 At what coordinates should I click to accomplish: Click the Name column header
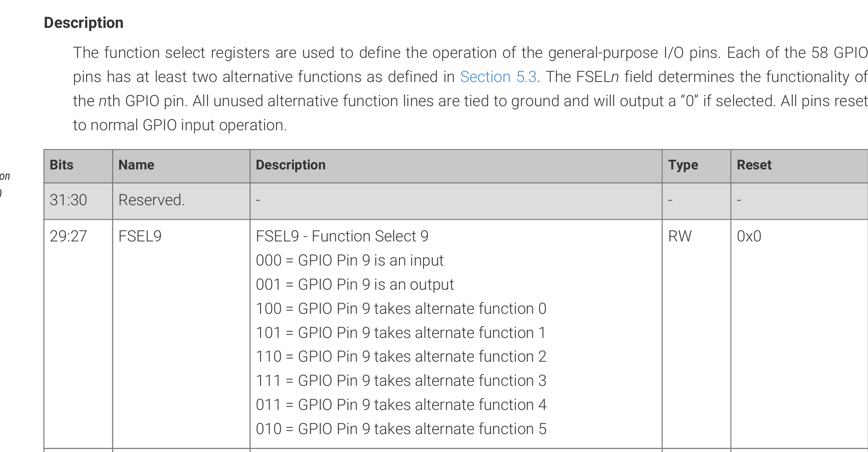[136, 165]
